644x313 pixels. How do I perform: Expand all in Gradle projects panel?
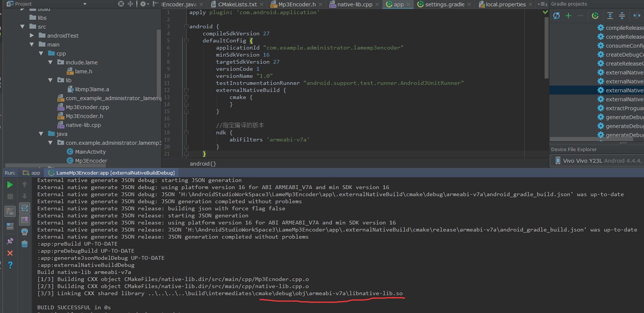pos(610,16)
